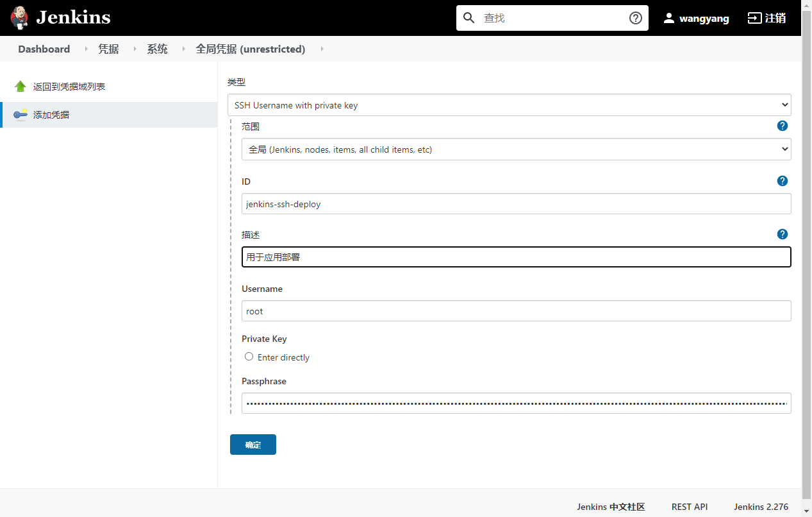Expand the arrow after 全局凭据 breadcrumb
Screen dimensions: 812x517
pos(322,49)
